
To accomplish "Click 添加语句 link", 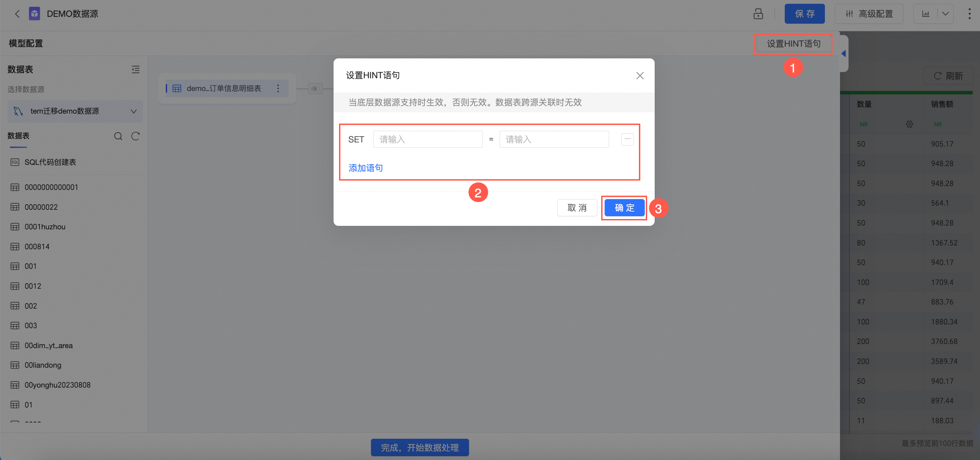I will [365, 168].
